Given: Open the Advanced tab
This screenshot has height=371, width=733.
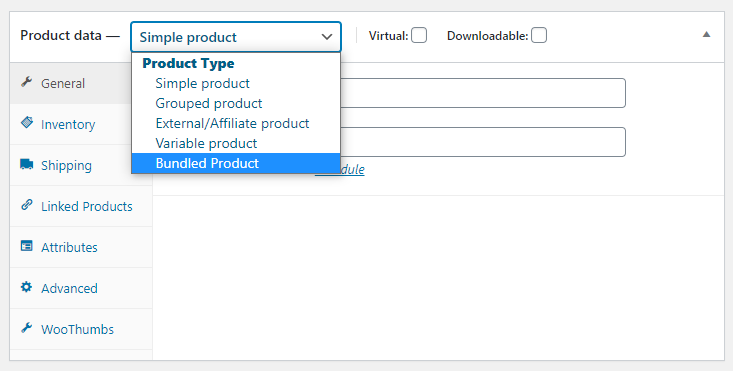Looking at the screenshot, I should pyautogui.click(x=81, y=288).
